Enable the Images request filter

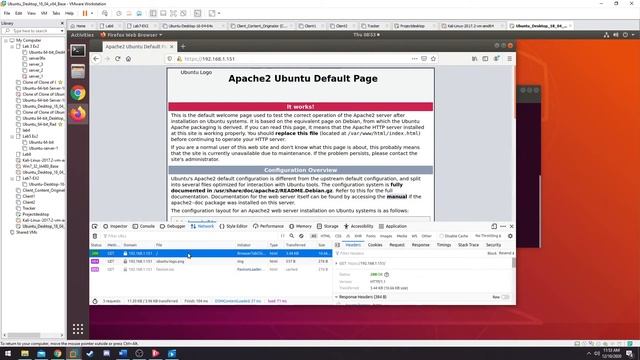[x=386, y=236]
